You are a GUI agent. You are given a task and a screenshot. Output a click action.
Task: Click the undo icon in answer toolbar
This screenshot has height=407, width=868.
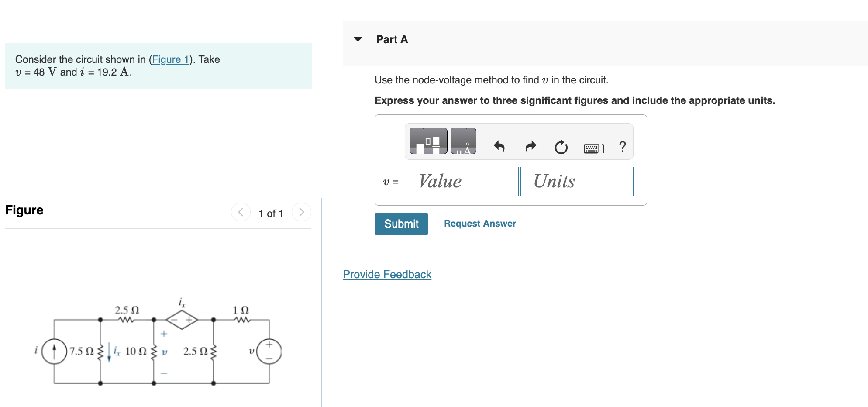[x=499, y=147]
